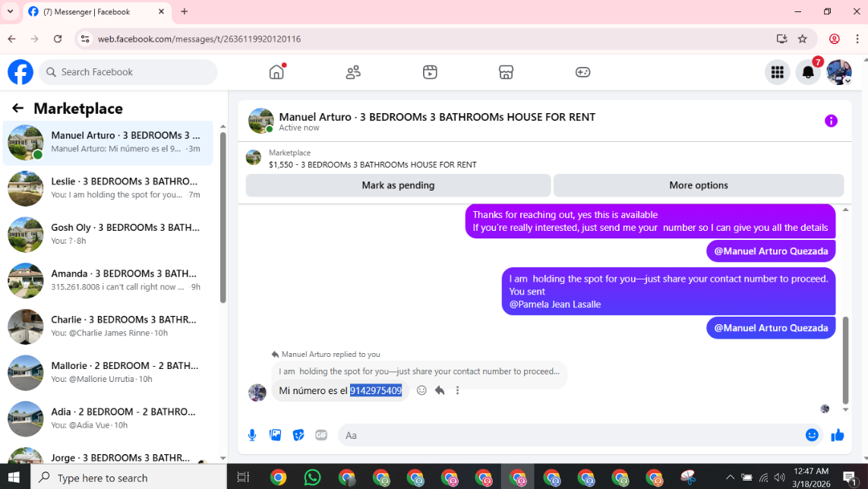
Task: Click the second @Manuel Arturo Quezada mention
Action: point(771,328)
